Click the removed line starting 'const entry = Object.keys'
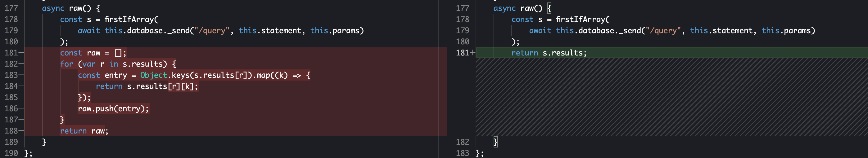The width and height of the screenshot is (868, 158). point(194,75)
